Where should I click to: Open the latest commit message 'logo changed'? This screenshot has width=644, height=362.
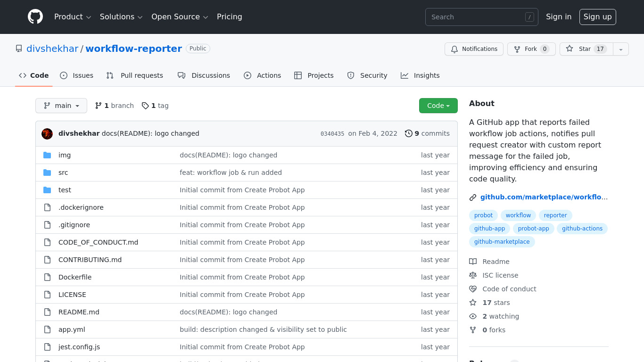point(150,133)
